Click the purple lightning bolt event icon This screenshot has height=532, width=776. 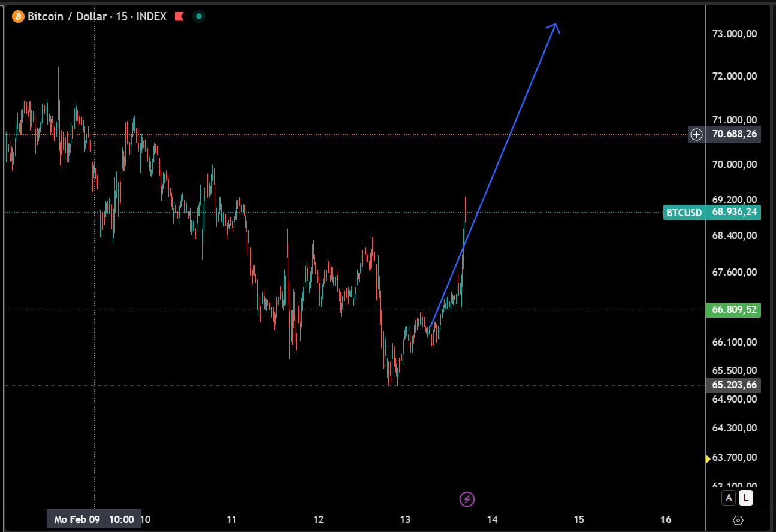point(467,498)
